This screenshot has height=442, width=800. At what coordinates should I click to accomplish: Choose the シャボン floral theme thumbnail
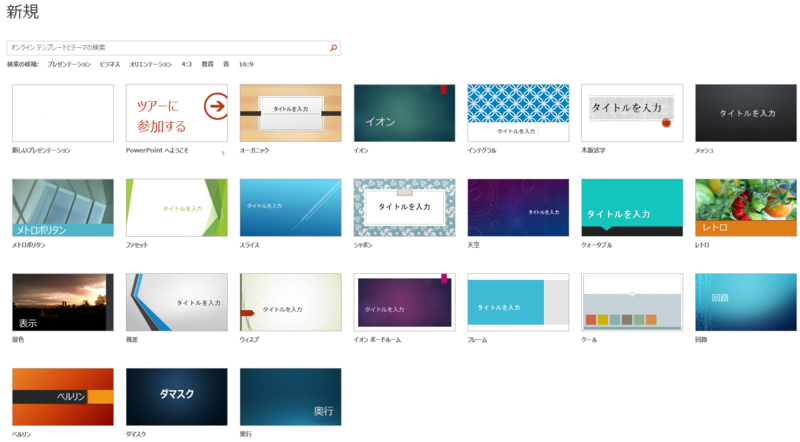point(404,208)
